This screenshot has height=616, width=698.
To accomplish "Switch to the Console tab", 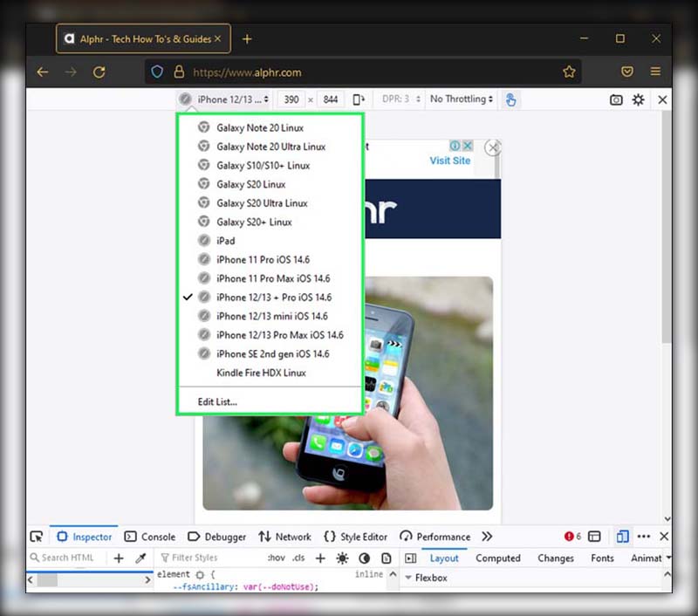I will pyautogui.click(x=150, y=537).
